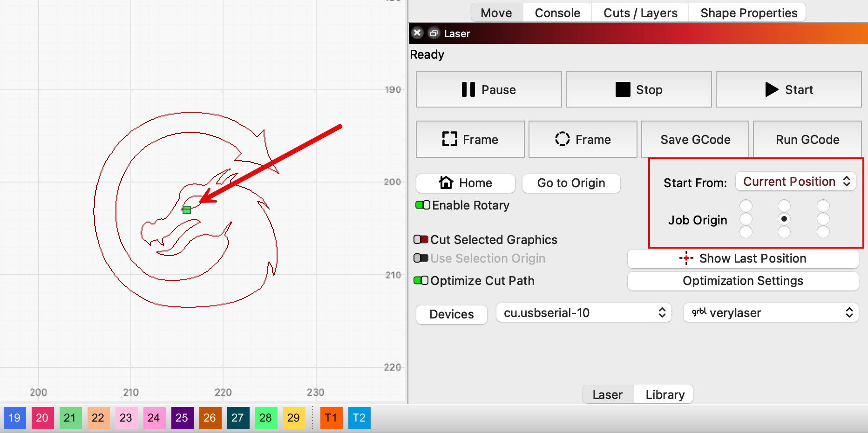Open the Start From dropdown
This screenshot has height=433, width=868.
(x=795, y=182)
